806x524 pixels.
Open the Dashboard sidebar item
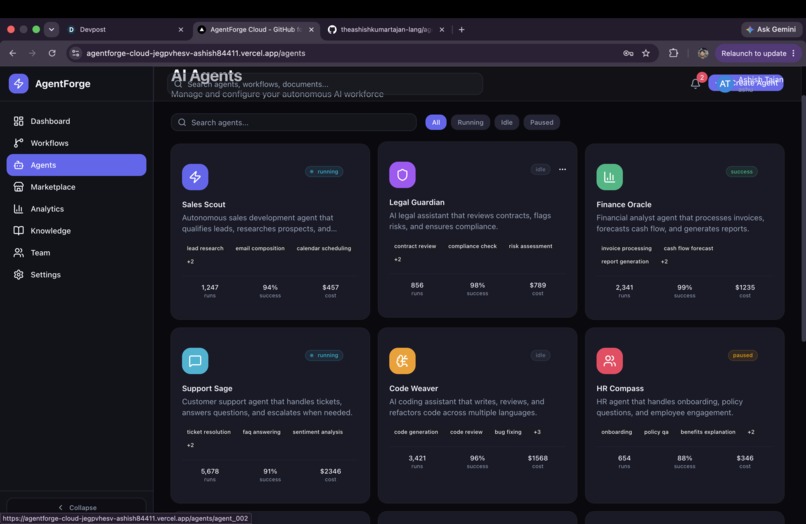76,121
